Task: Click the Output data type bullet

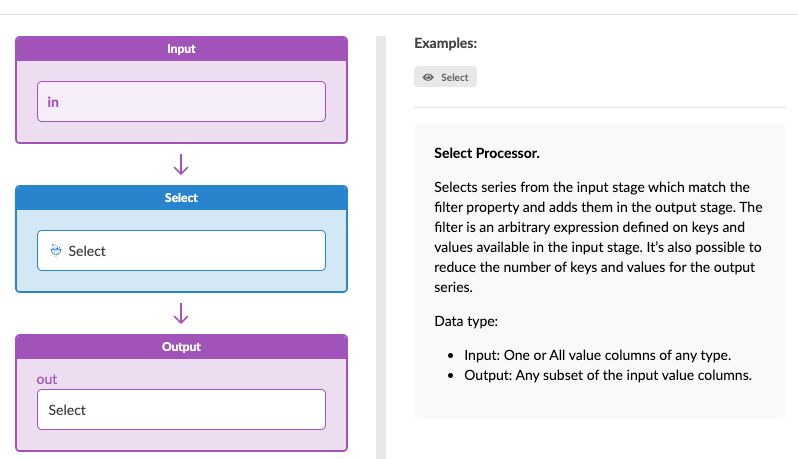Action: (x=607, y=375)
